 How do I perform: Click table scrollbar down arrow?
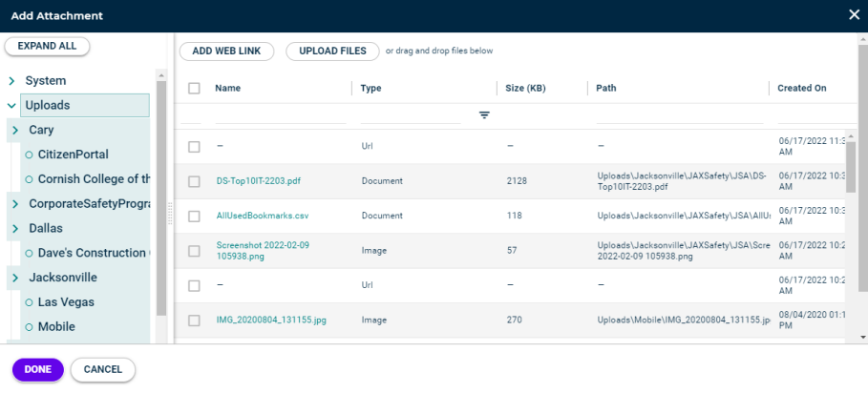click(862, 337)
